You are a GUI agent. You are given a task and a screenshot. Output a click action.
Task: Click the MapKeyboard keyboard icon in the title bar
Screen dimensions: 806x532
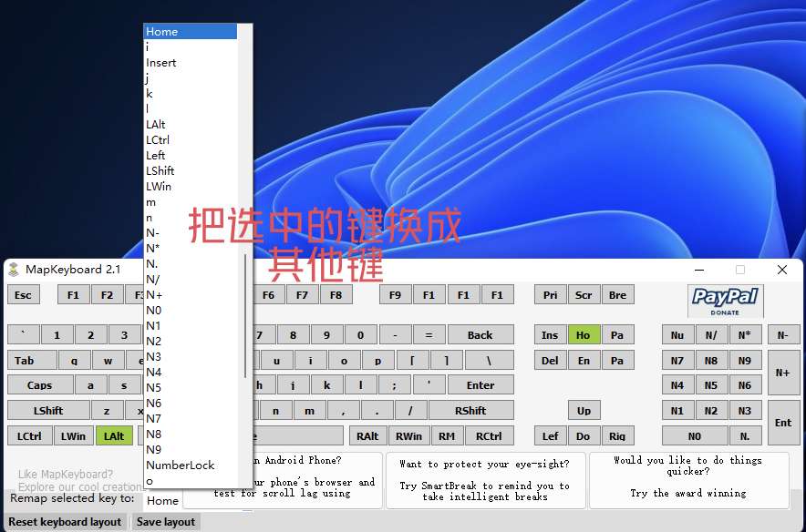click(x=15, y=269)
